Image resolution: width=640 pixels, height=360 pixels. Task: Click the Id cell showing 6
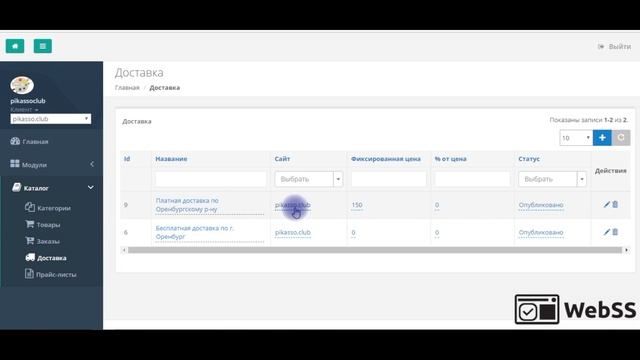[x=126, y=232]
